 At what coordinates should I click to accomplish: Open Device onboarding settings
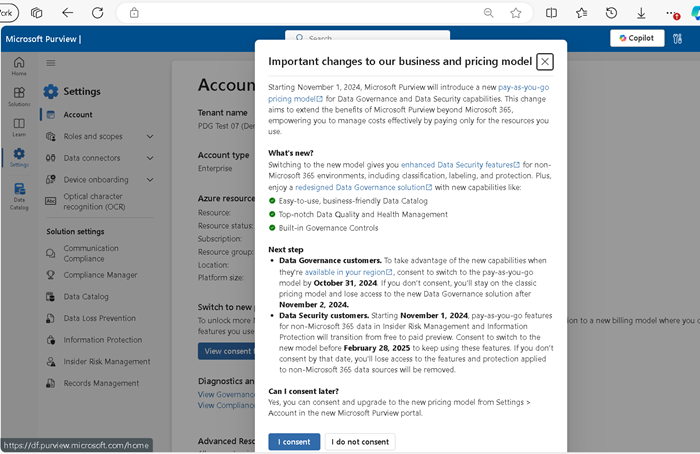click(96, 180)
